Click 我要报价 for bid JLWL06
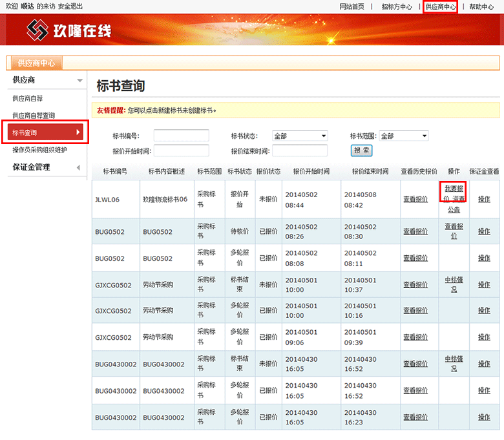The image size is (504, 440). (454, 188)
